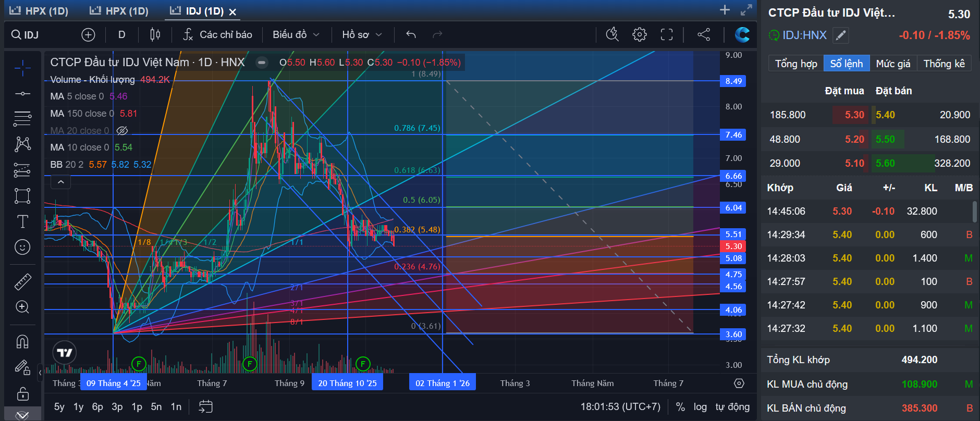Set chart range to 6p
The image size is (980, 421).
coord(97,407)
